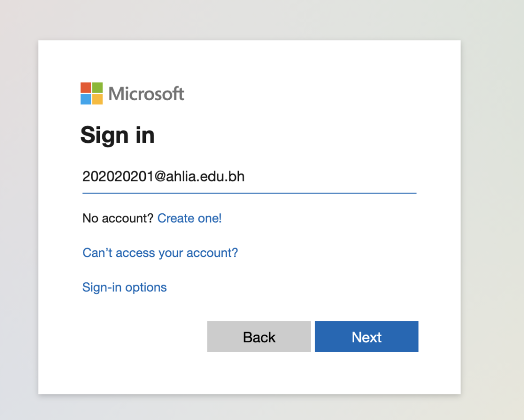Click the blue underline beneath the email field
524x420 pixels.
[249, 193]
